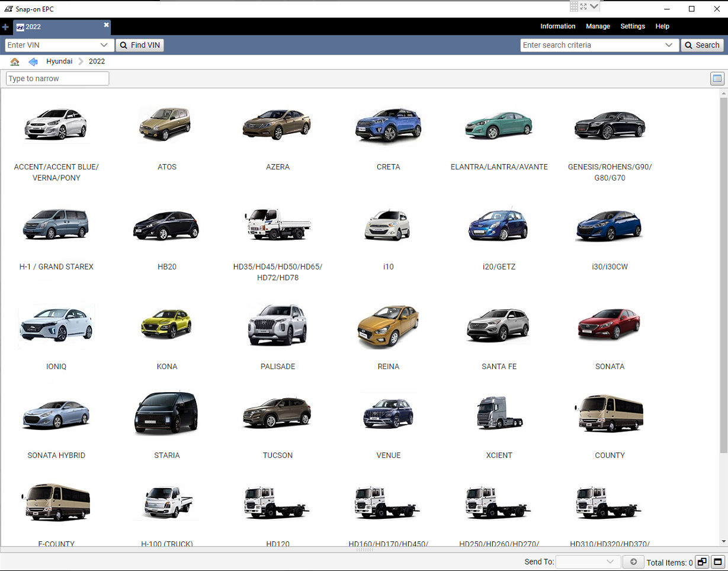Choose the HD250/HD260/HD270 truck image

tap(499, 503)
